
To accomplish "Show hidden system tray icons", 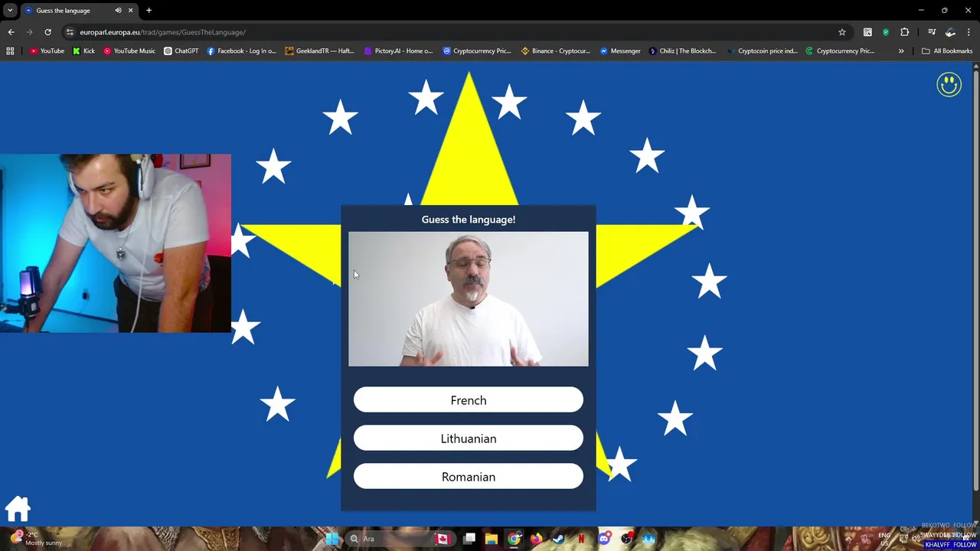I will click(848, 539).
